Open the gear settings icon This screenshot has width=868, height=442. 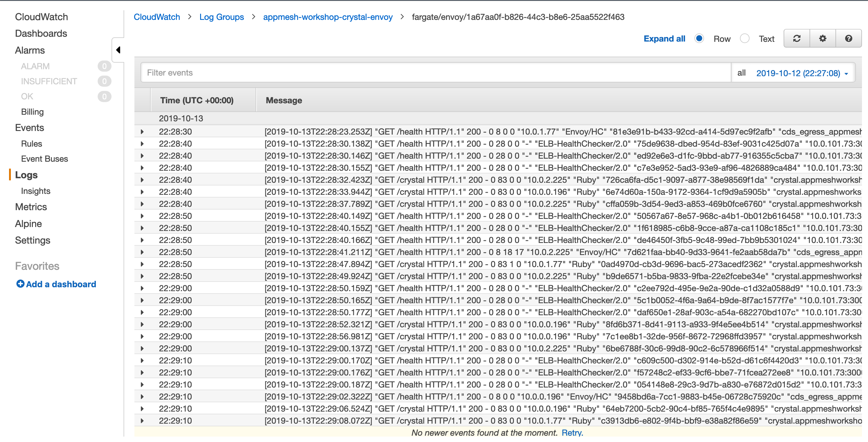[822, 39]
